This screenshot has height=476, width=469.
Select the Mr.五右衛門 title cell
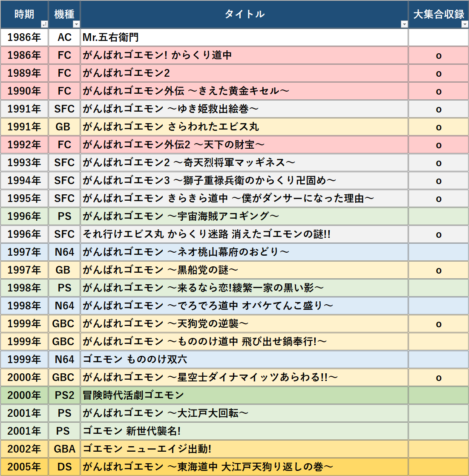point(244,38)
